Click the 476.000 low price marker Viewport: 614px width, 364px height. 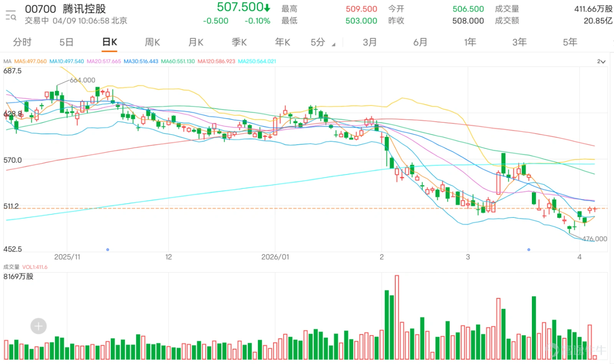click(x=595, y=239)
